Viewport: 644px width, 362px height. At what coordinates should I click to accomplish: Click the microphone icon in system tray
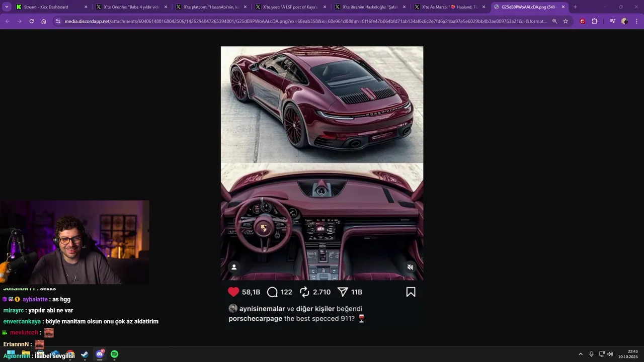591,354
